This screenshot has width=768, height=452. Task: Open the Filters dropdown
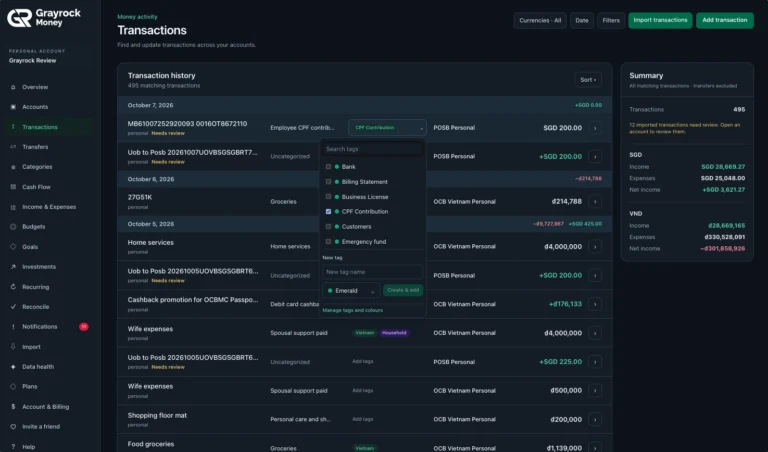(x=611, y=21)
